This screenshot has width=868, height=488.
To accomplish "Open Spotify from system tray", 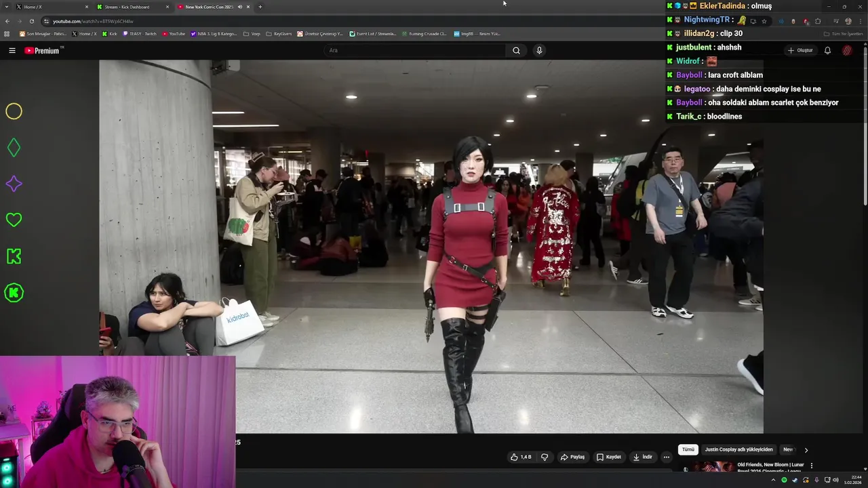I will pos(784,480).
